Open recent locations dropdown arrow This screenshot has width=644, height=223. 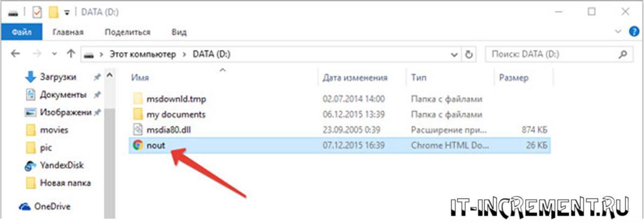point(54,55)
